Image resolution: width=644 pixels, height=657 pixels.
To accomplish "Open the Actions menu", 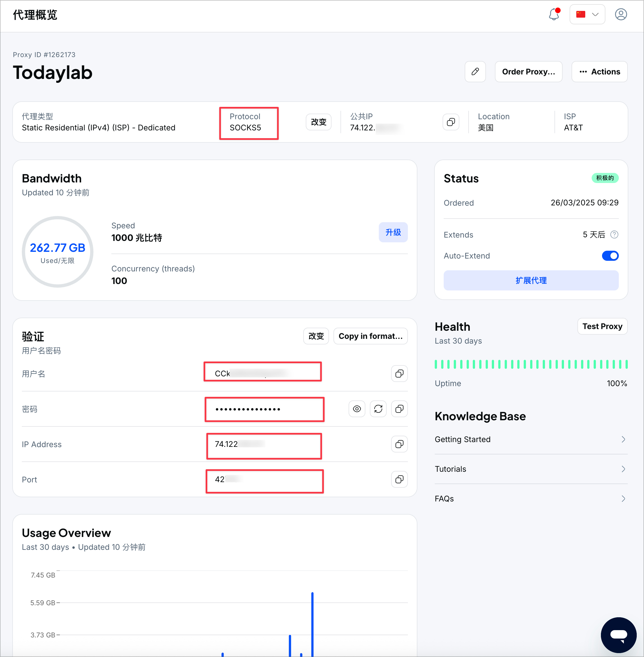I will (x=599, y=71).
